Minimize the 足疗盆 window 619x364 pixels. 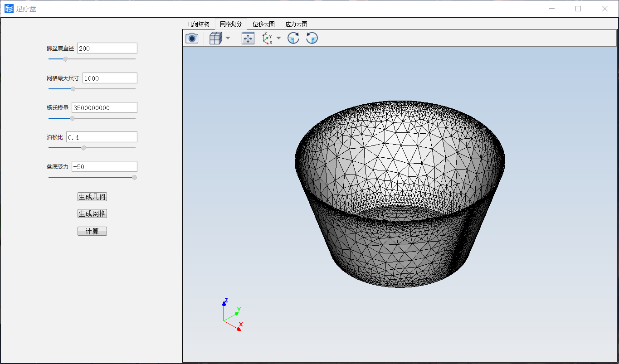552,9
